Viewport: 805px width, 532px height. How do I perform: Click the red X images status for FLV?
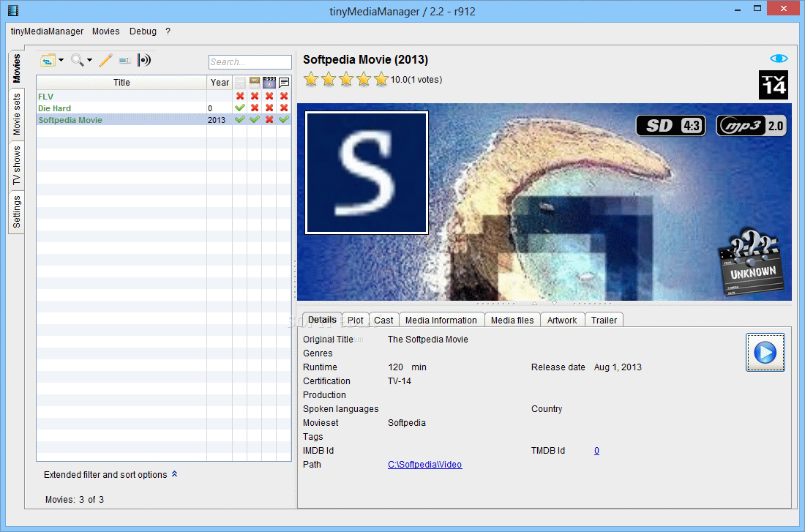(254, 96)
